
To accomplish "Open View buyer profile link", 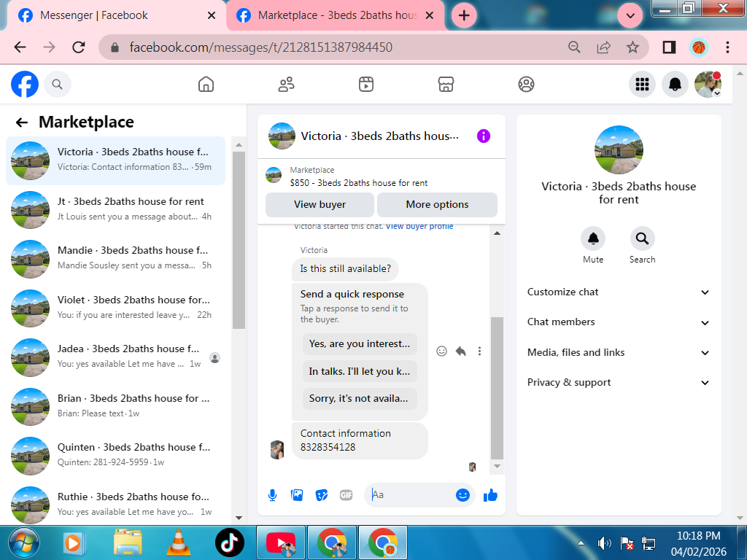I will [419, 226].
